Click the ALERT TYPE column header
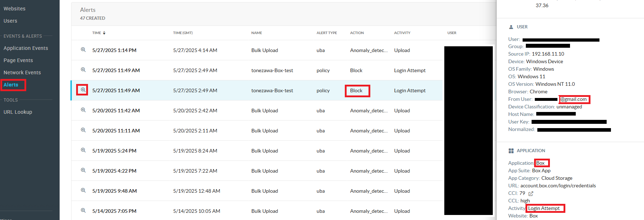The height and width of the screenshot is (220, 644). pyautogui.click(x=326, y=33)
